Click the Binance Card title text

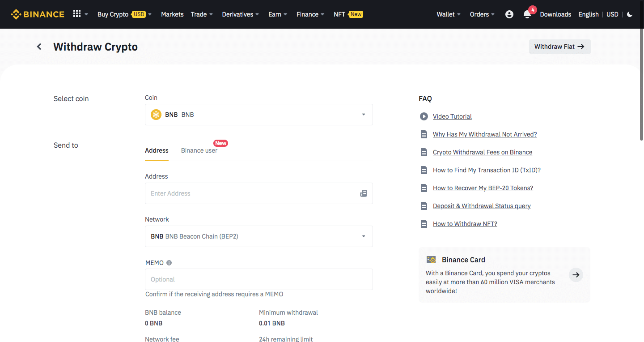463,260
